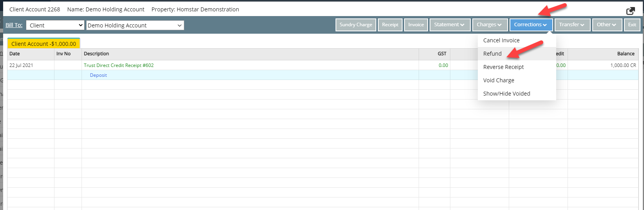This screenshot has height=210, width=644.
Task: Open the Bill To type dropdown
Action: pos(55,25)
